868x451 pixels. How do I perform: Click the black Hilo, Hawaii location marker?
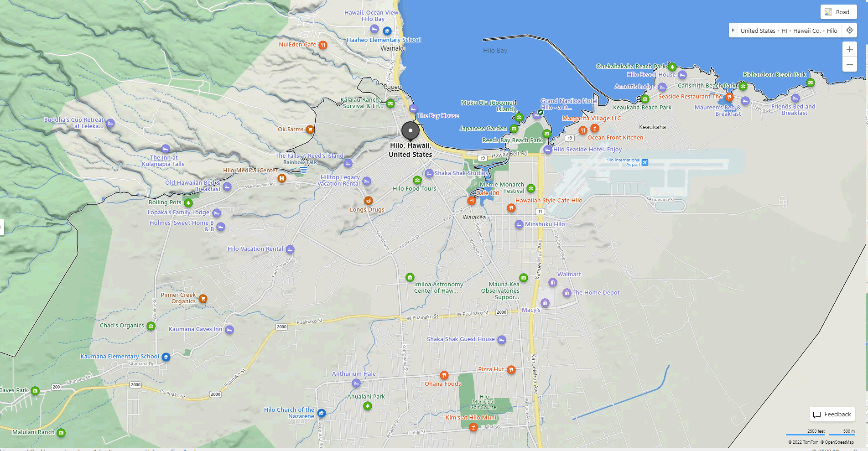[x=410, y=131]
